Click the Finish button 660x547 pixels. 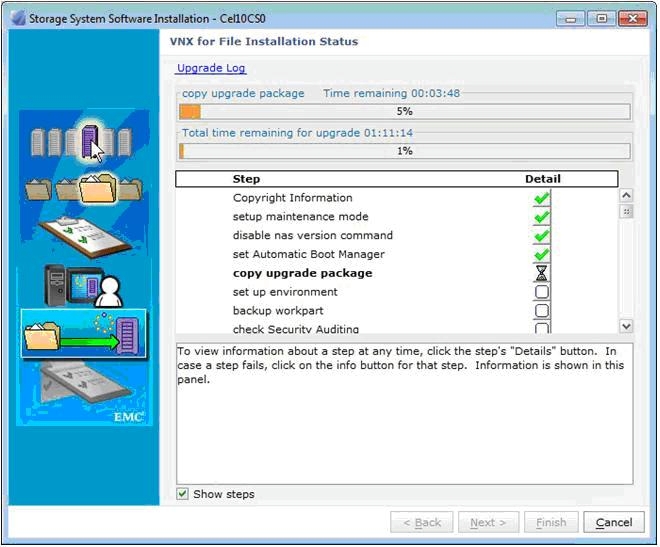click(551, 523)
